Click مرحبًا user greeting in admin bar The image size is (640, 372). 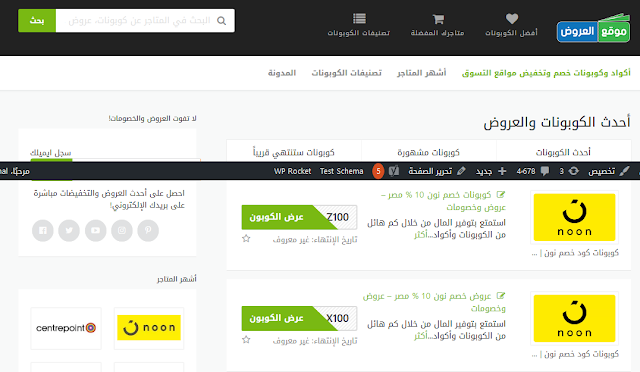(15, 171)
